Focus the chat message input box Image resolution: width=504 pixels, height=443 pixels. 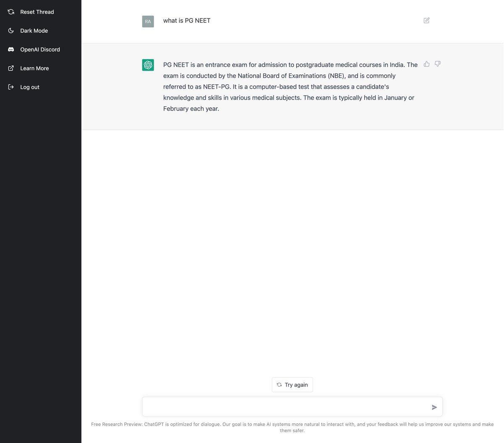[292, 407]
